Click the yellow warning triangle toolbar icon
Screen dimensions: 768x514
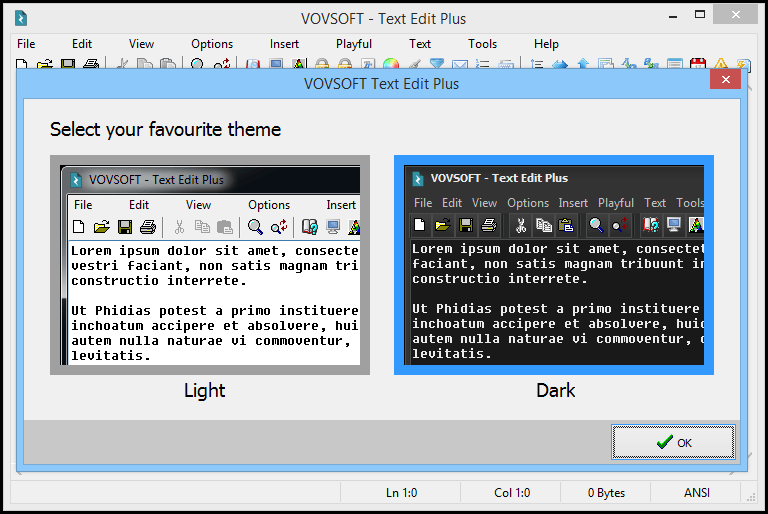pyautogui.click(x=720, y=64)
